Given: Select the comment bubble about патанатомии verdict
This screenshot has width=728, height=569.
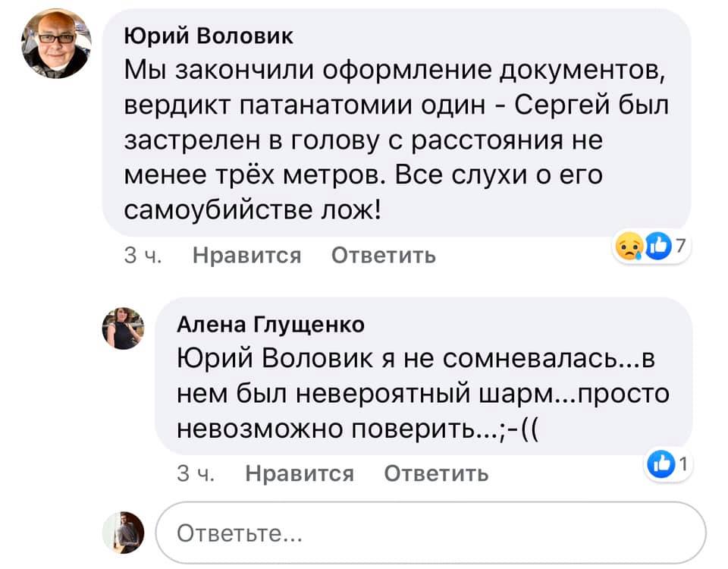Looking at the screenshot, I should pyautogui.click(x=397, y=123).
